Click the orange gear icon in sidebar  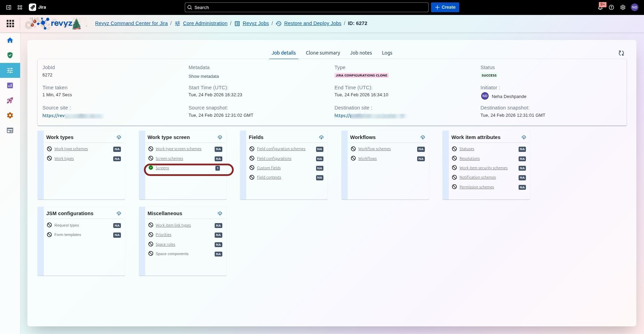10,115
